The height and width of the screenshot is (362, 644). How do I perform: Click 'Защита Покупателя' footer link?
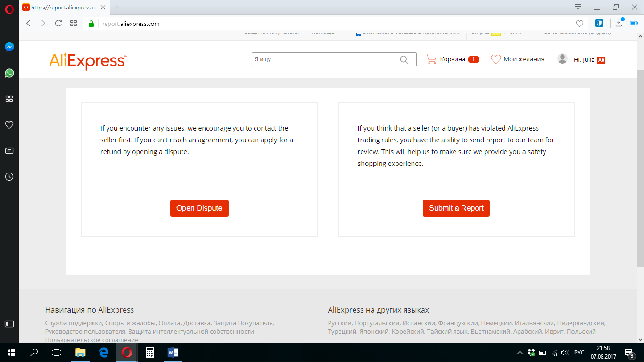point(243,323)
